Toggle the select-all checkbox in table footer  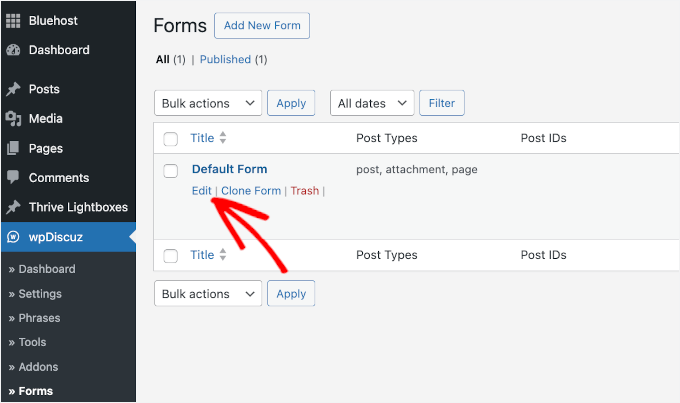tap(171, 256)
